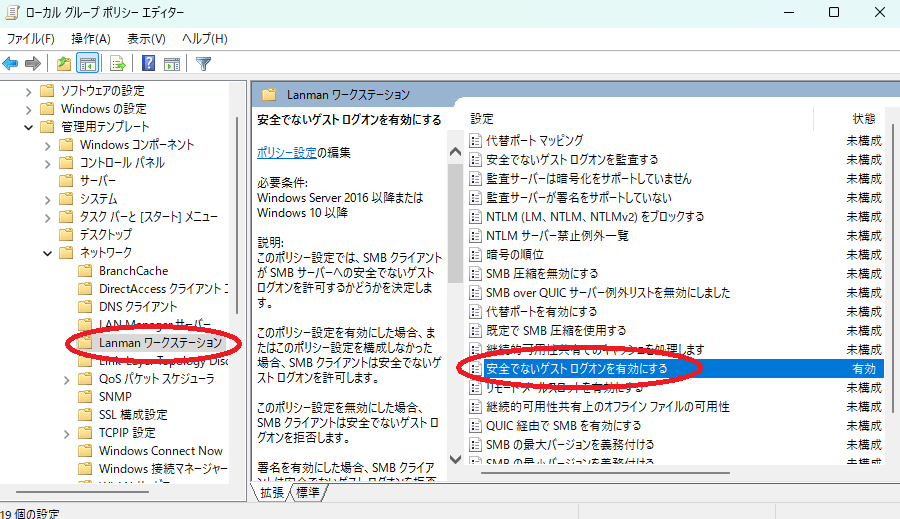This screenshot has width=900, height=519.
Task: Click the policy icon for 暗号の順位
Action: coord(475,254)
